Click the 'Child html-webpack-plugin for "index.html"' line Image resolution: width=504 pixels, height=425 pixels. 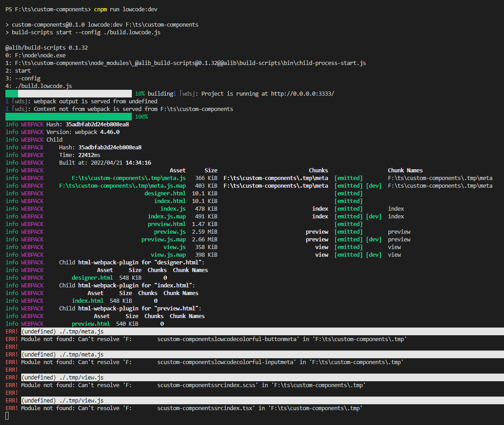coord(127,286)
